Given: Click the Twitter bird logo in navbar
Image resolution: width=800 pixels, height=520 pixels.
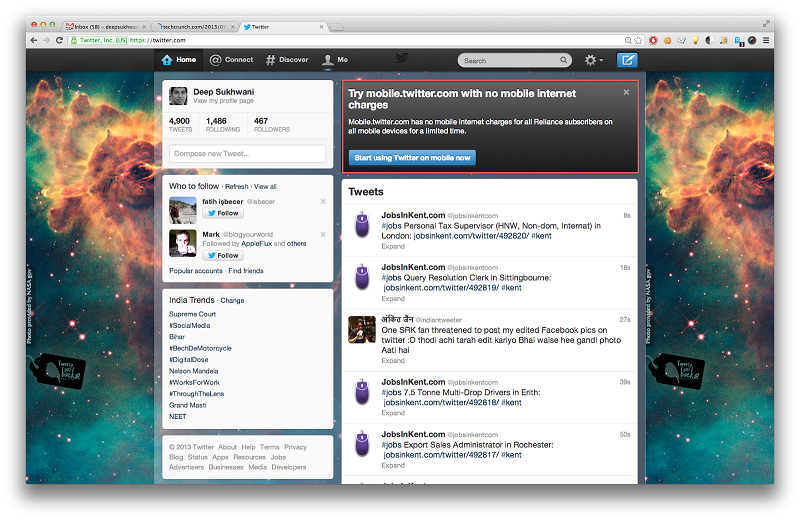Looking at the screenshot, I should 401,59.
